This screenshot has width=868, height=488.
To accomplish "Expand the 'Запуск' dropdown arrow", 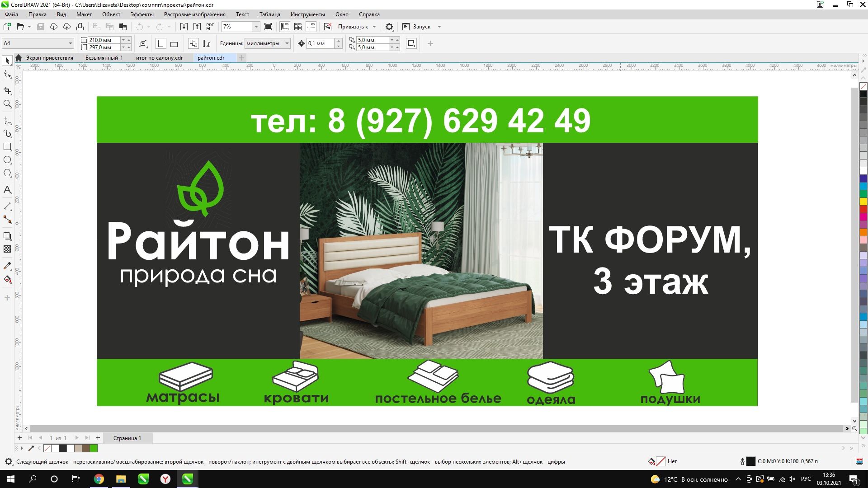I will coord(439,27).
